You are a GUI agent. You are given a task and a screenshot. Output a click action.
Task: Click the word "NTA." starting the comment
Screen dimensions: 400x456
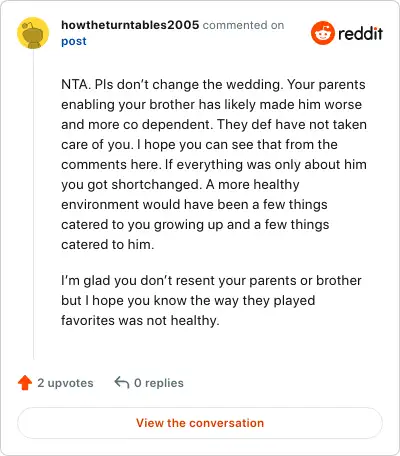(76, 84)
